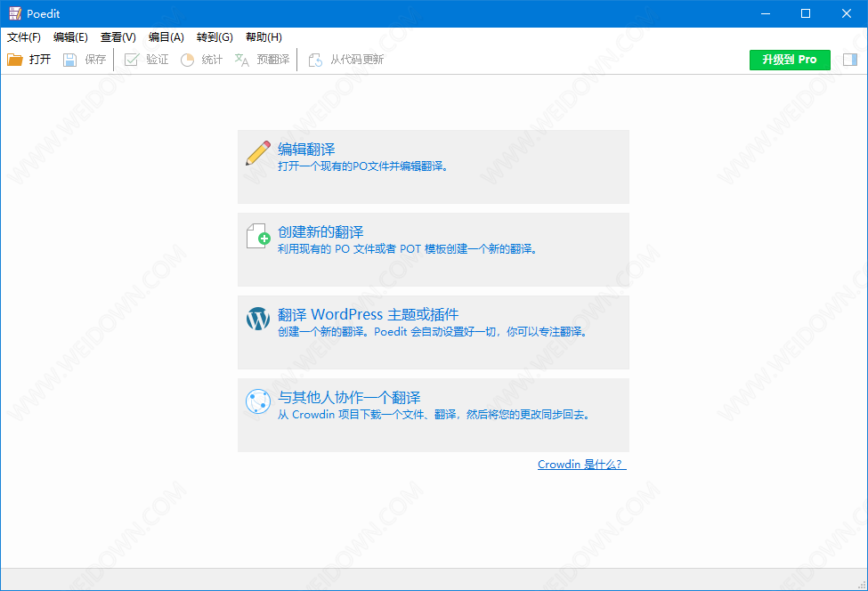Click the 打开 toolbar label
This screenshot has width=868, height=591.
pyautogui.click(x=40, y=60)
